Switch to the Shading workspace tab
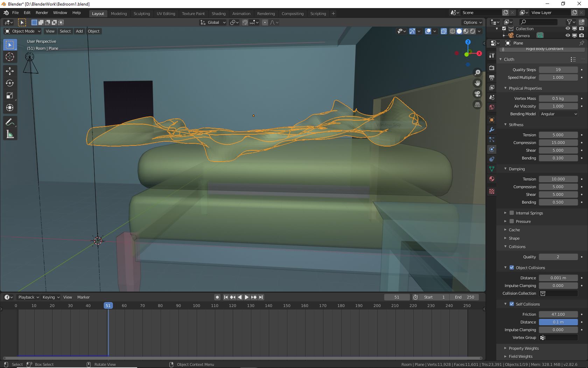The image size is (588, 368). tap(218, 14)
